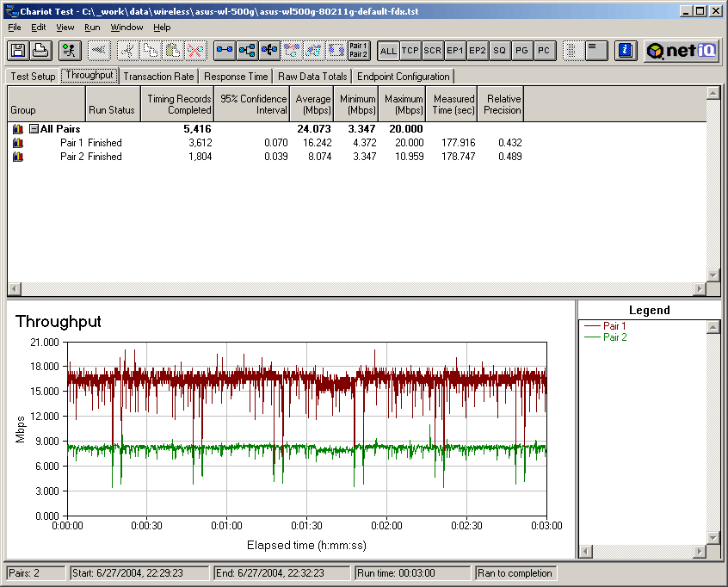The width and height of the screenshot is (728, 587).
Task: Click the Pair 1 red legend entry
Action: [x=614, y=326]
